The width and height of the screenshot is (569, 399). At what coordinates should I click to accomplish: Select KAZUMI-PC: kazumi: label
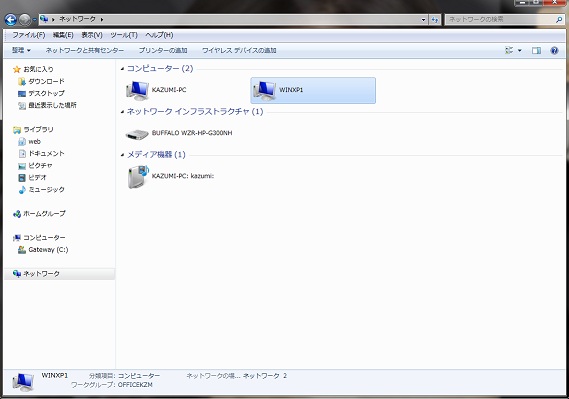[183, 176]
